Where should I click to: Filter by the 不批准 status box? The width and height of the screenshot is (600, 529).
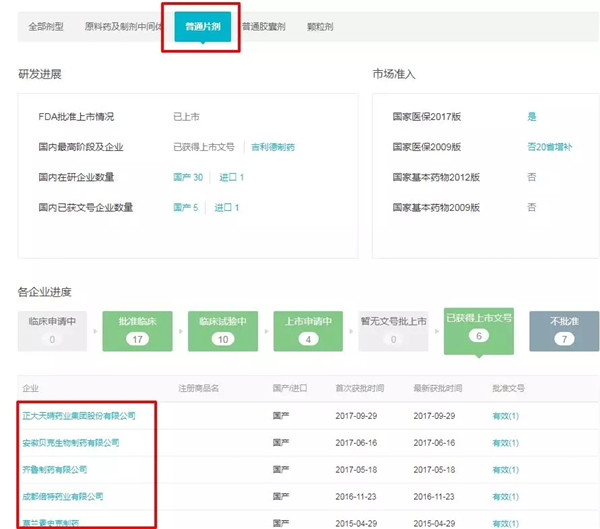(564, 331)
